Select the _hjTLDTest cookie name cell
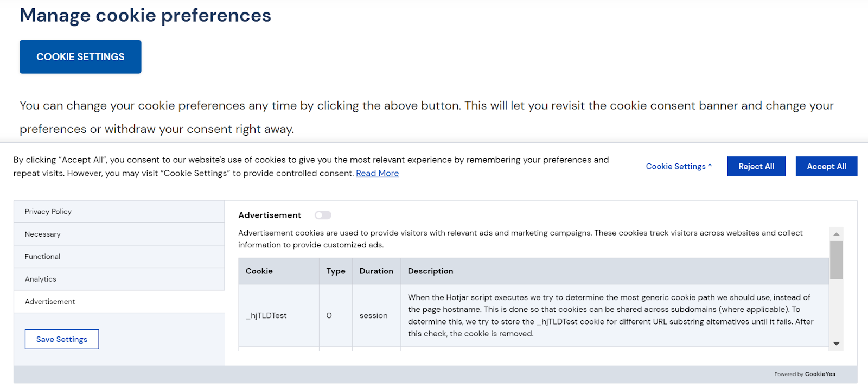Viewport: 868px width, 388px height. (266, 315)
